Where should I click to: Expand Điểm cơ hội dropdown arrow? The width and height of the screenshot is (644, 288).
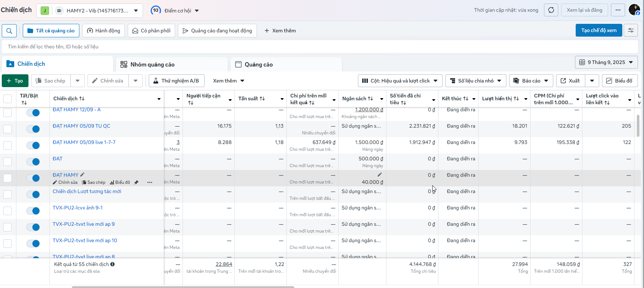[x=197, y=11]
